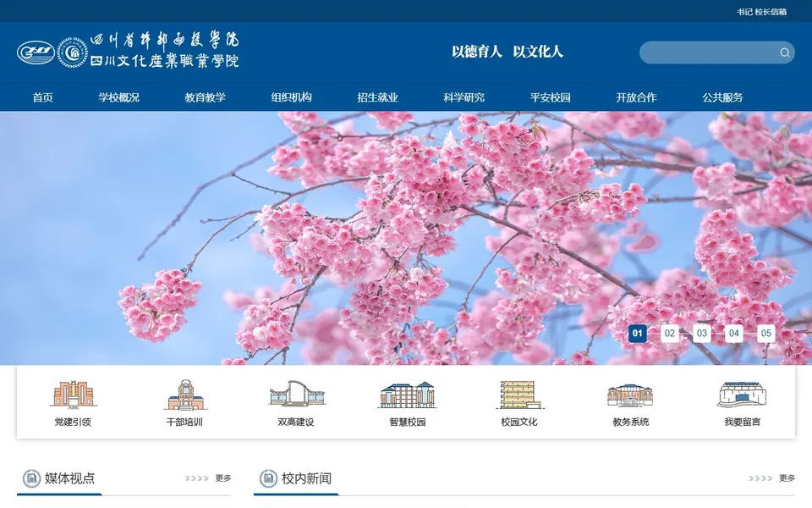This screenshot has width=812, height=508.
Task: Open the 双高建设 building icon
Action: (x=297, y=394)
